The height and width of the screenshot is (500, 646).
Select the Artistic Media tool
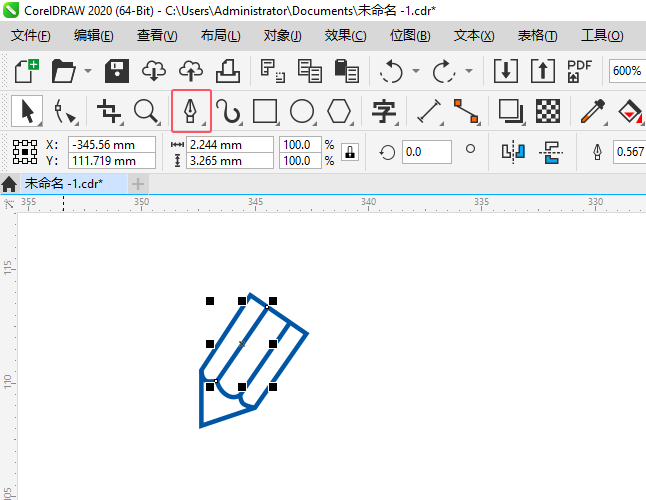tap(228, 111)
